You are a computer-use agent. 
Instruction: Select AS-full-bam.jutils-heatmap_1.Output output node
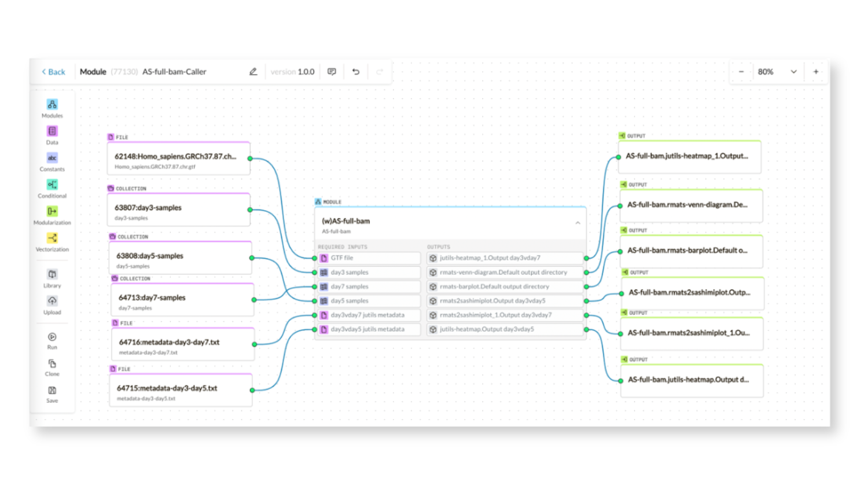690,157
